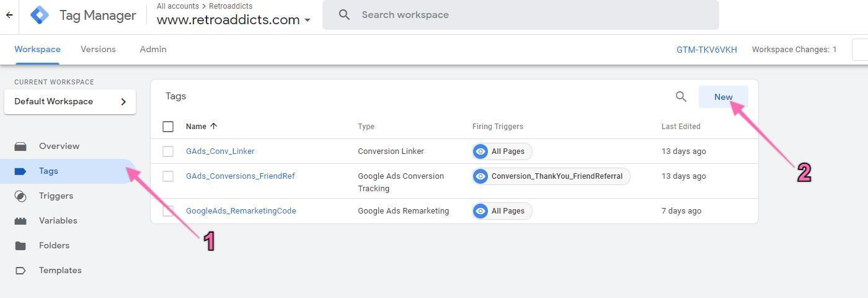
Task: Click the Retroaddicts breadcrumb link
Action: point(231,6)
